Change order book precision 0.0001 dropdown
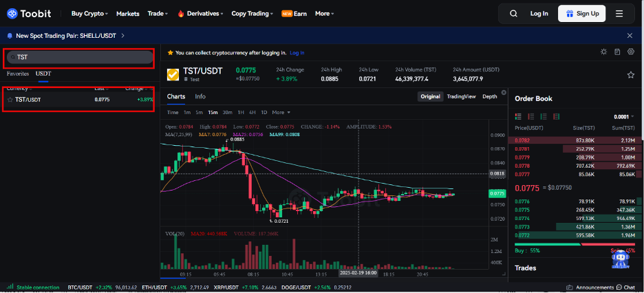 pos(624,117)
